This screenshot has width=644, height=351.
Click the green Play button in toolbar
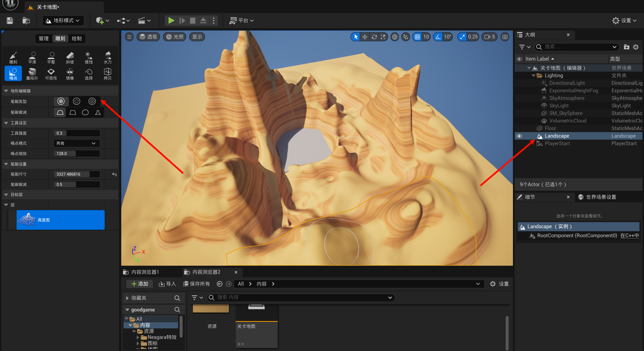coord(171,20)
